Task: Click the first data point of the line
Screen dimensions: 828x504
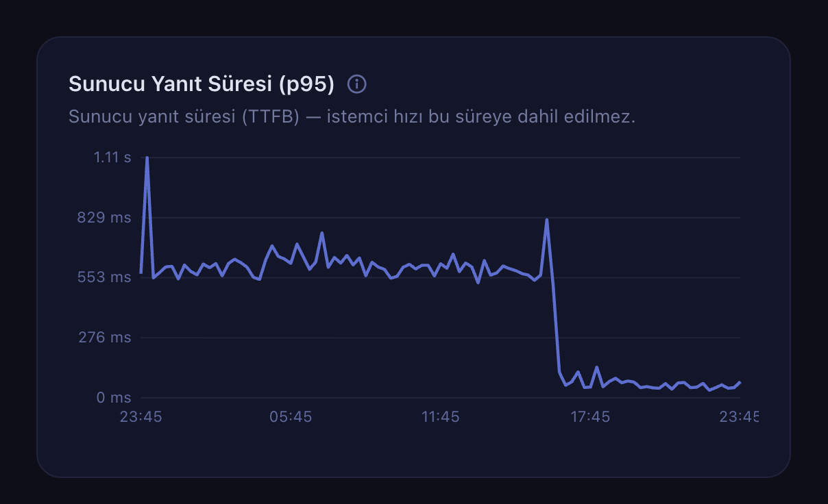Action: [141, 273]
